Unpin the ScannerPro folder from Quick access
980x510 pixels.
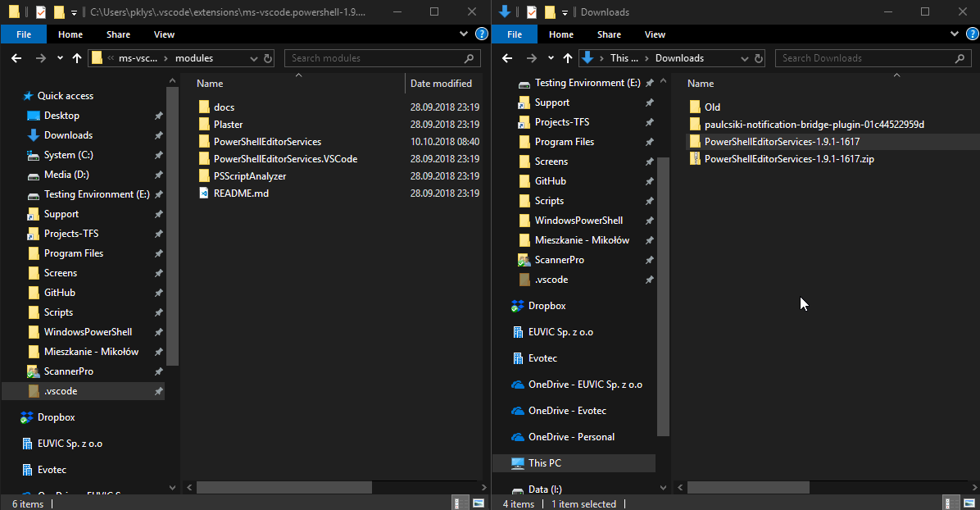[x=158, y=371]
